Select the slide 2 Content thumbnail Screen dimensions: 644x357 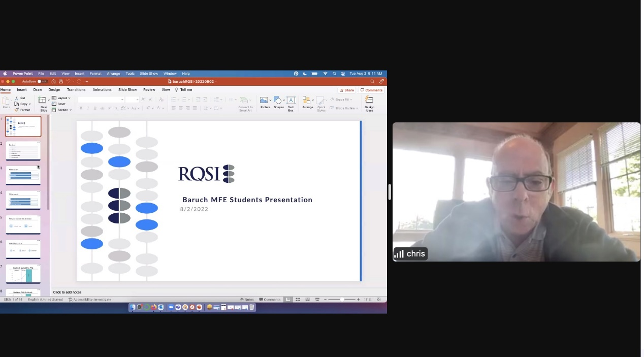point(23,151)
